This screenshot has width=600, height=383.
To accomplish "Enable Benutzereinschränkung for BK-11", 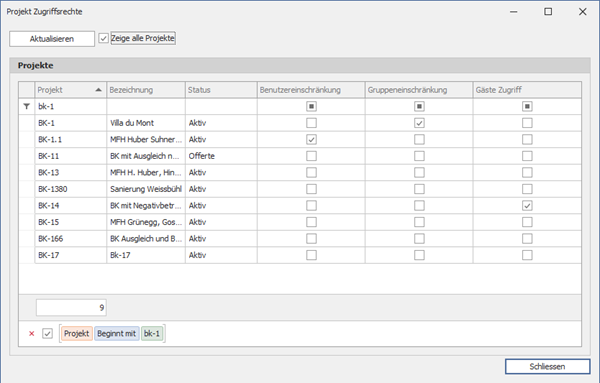I will click(x=311, y=156).
